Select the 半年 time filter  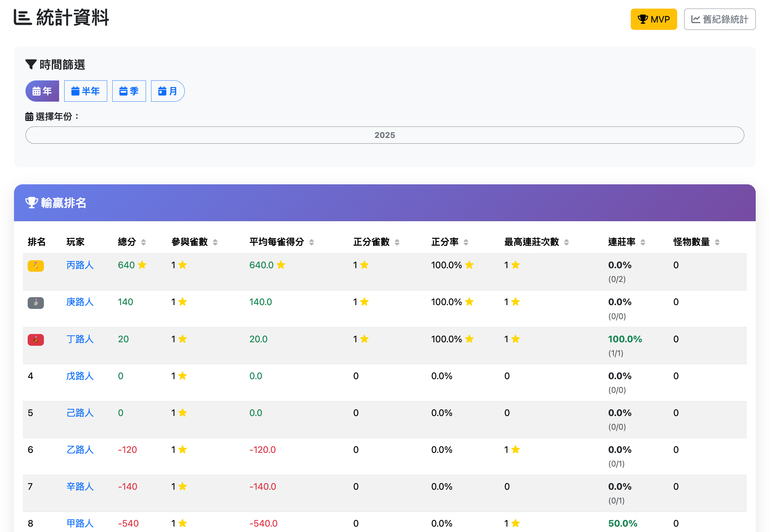pos(86,91)
